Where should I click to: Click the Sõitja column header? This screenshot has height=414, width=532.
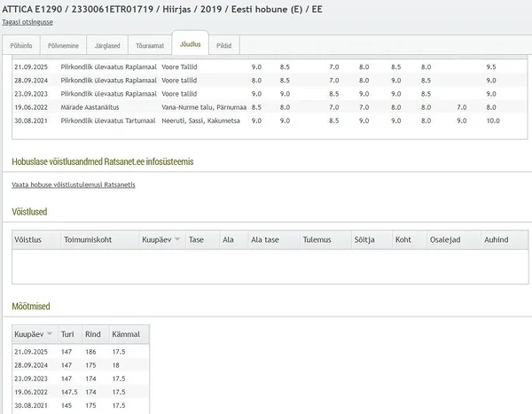[x=364, y=239]
